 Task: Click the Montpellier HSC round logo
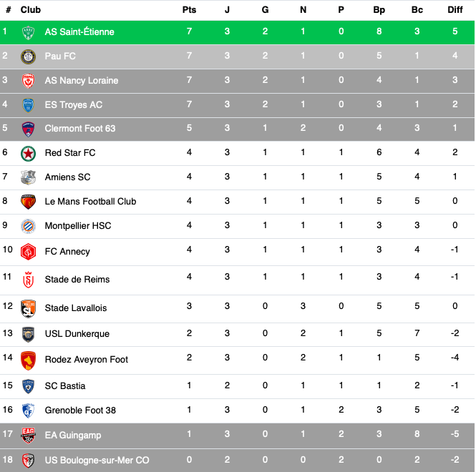[28, 226]
